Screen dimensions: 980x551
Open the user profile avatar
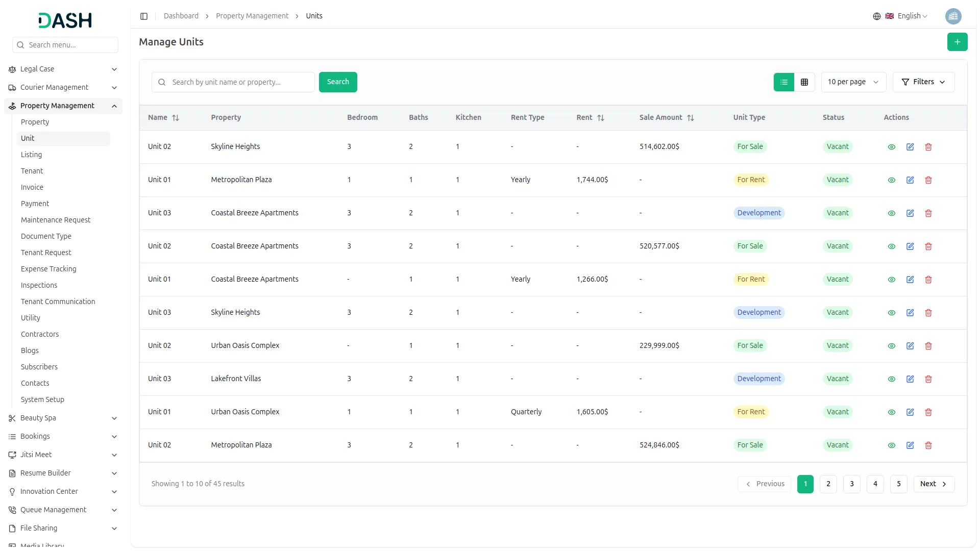click(953, 16)
